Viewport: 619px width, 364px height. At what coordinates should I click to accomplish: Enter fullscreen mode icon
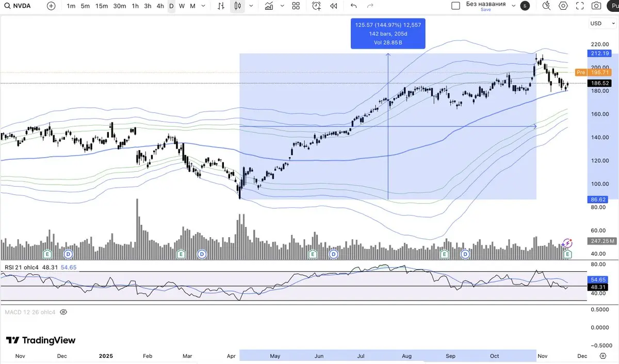point(580,6)
